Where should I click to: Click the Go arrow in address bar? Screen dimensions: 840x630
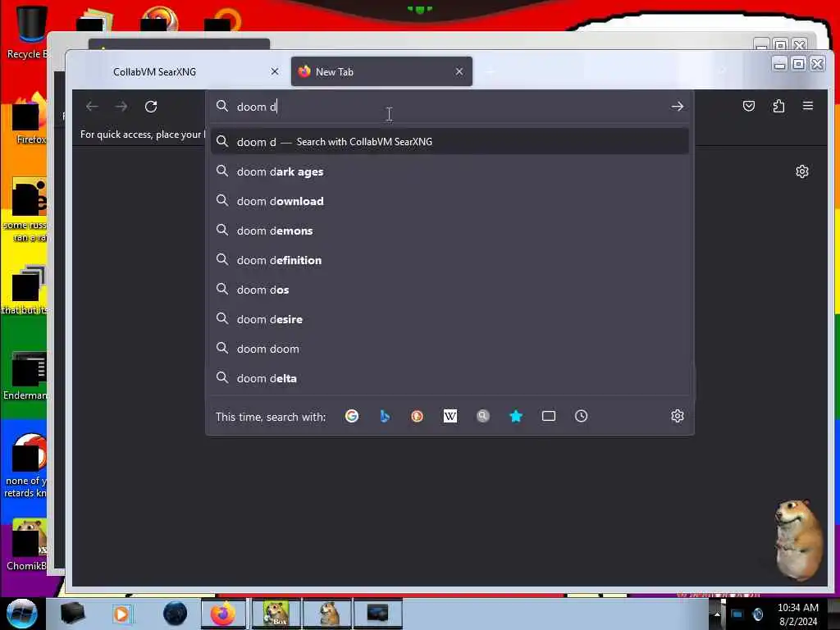677,107
